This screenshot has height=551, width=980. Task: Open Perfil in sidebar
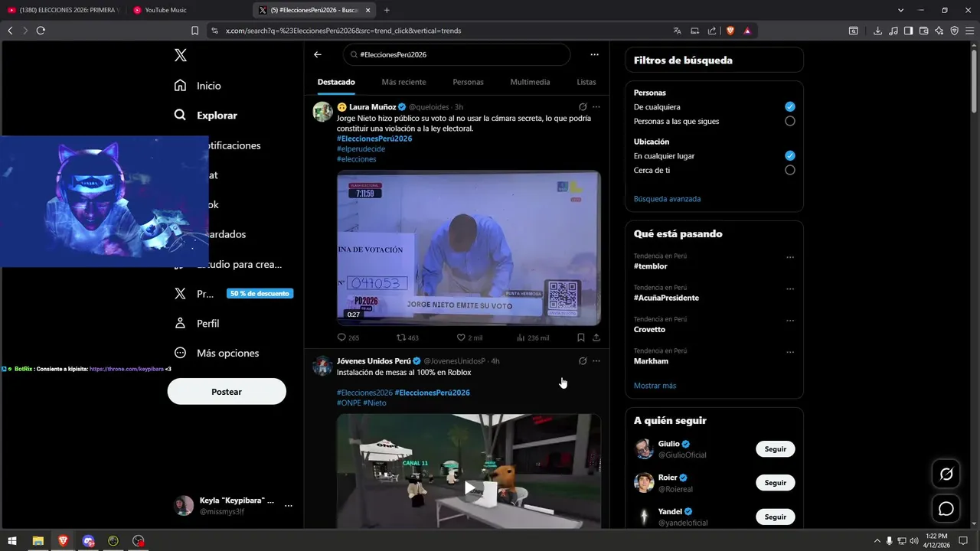[197, 323]
